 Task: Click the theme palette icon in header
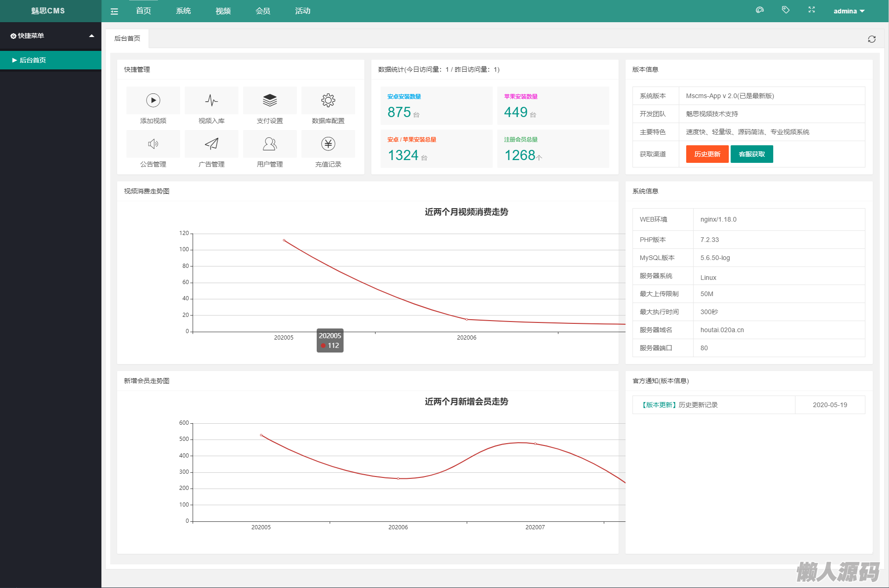(x=759, y=10)
